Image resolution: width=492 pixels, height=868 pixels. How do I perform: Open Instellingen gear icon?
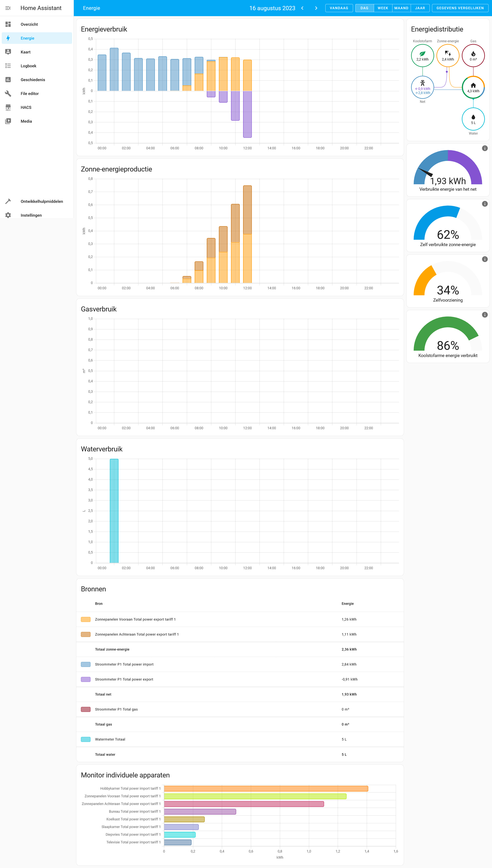point(8,215)
